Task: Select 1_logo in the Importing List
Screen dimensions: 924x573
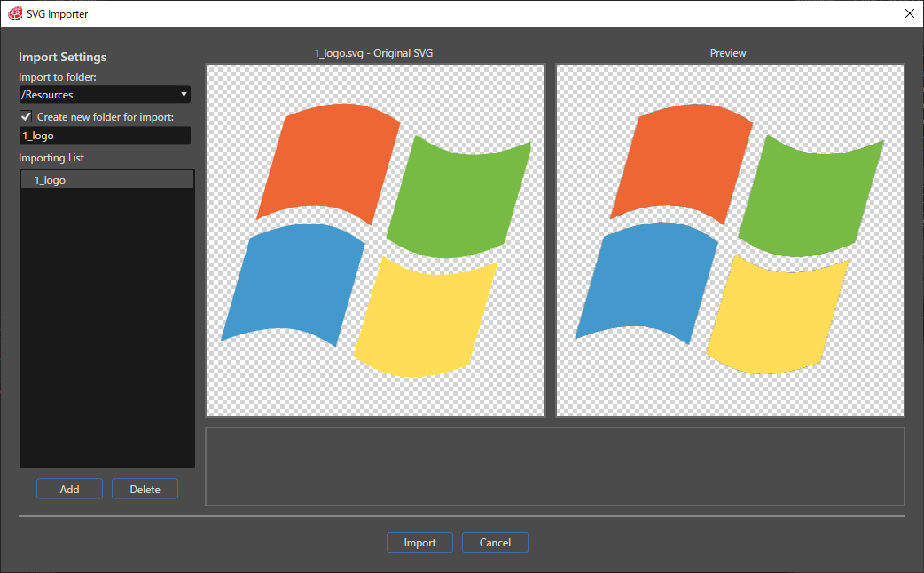Action: pos(107,180)
